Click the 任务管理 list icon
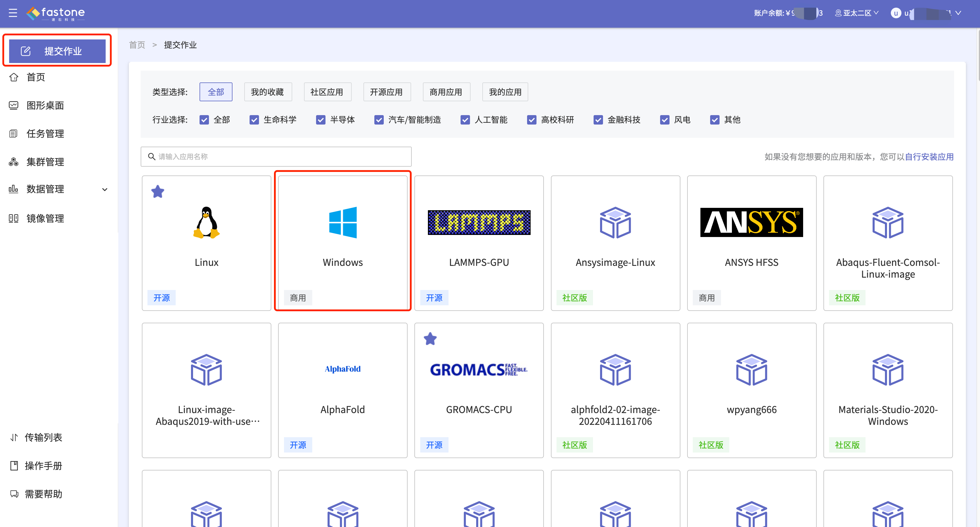Screen dimensions: 980x527 [14, 134]
